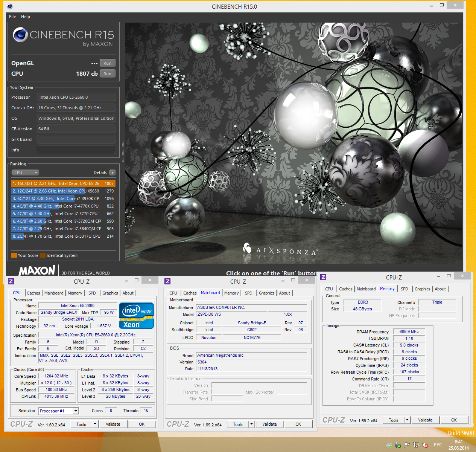Click Tools button in left CPU-Z window

[81, 424]
